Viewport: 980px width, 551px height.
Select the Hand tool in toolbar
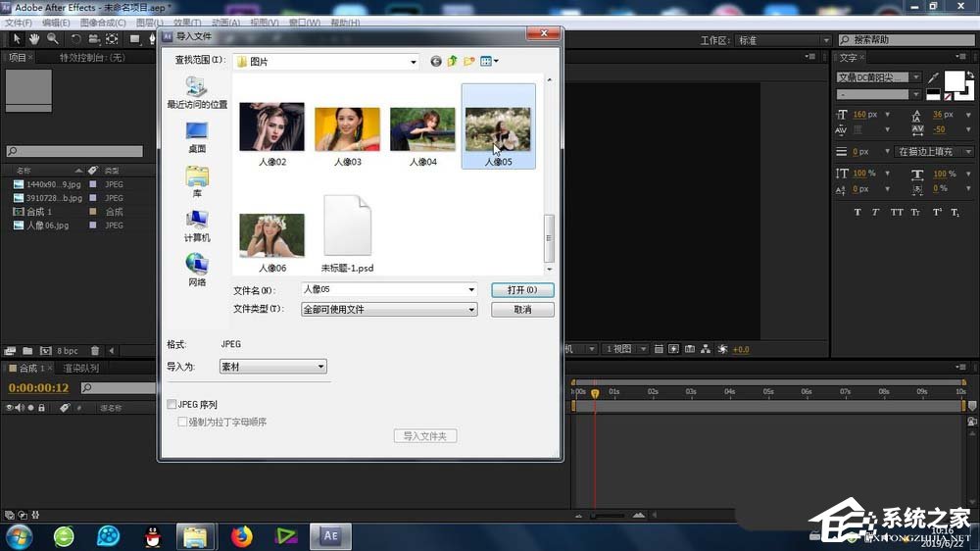pos(34,39)
